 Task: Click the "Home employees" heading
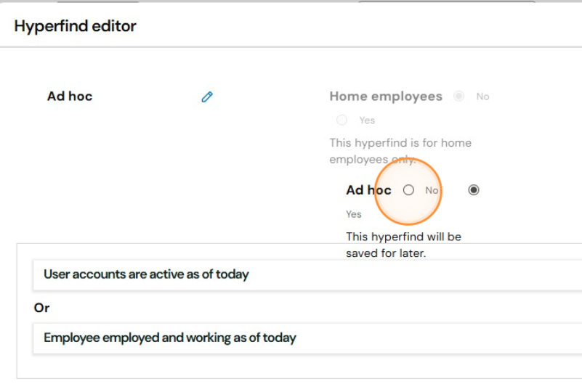tap(386, 97)
